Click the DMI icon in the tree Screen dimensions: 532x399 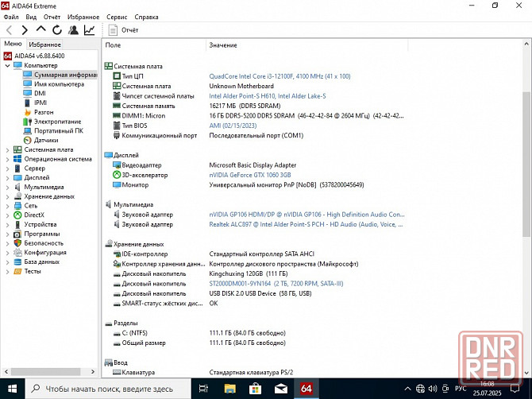pyautogui.click(x=28, y=93)
